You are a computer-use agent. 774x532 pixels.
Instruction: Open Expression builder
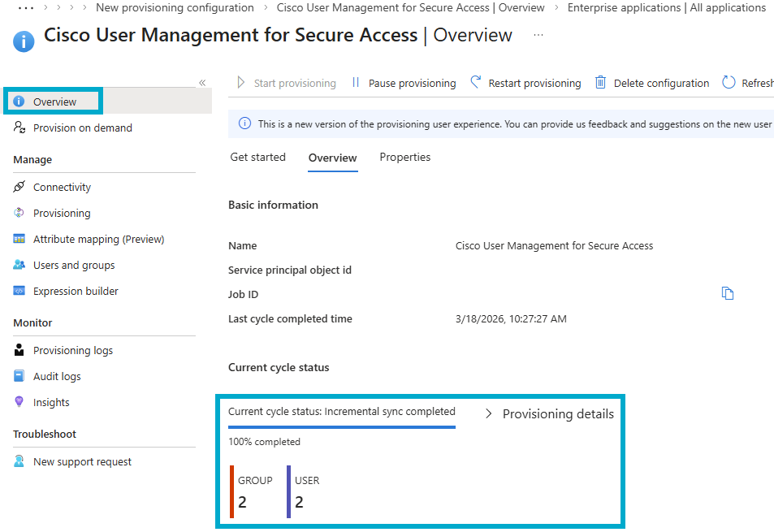pyautogui.click(x=76, y=291)
